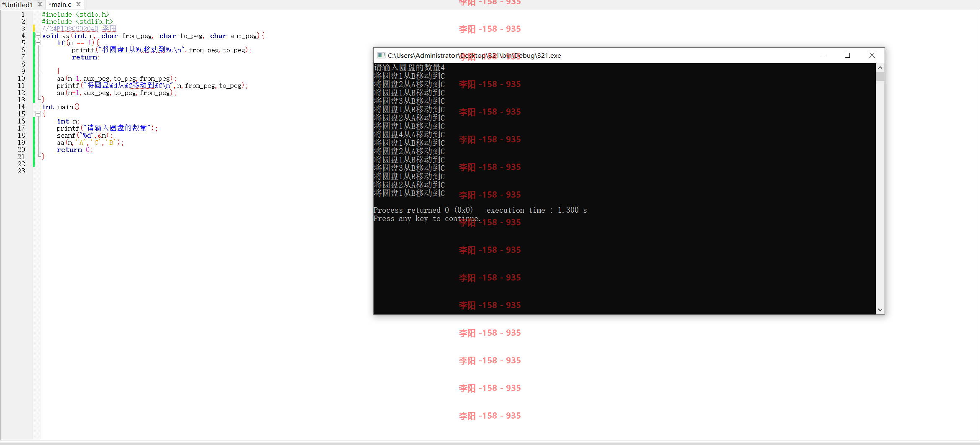The width and height of the screenshot is (980, 445).
Task: Click the 'int n;' declaration line
Action: (68, 121)
